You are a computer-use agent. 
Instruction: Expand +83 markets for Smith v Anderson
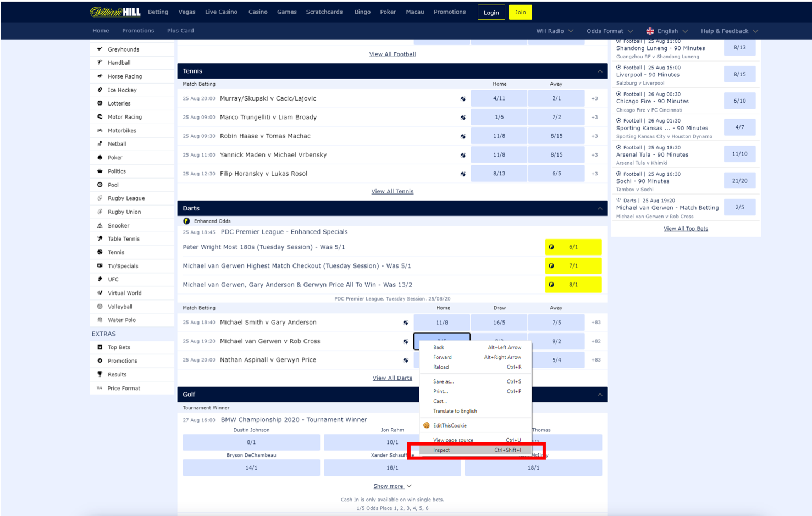[x=596, y=323]
